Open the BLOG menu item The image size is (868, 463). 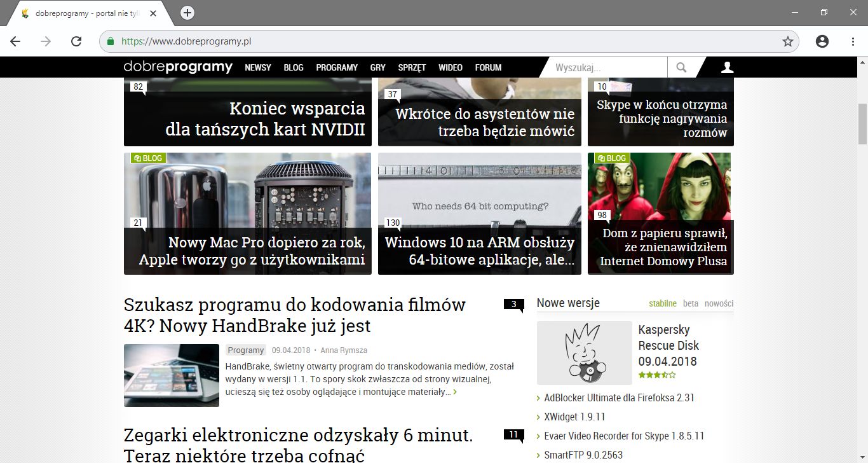coord(294,67)
